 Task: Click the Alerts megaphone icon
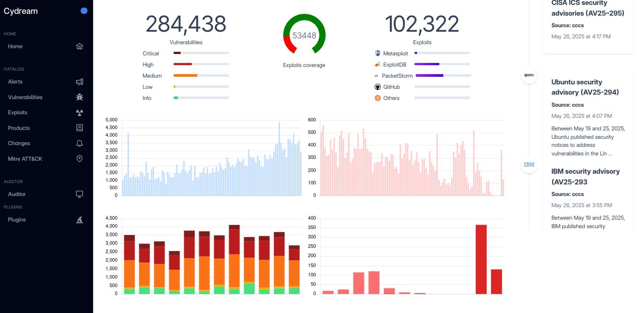79,82
